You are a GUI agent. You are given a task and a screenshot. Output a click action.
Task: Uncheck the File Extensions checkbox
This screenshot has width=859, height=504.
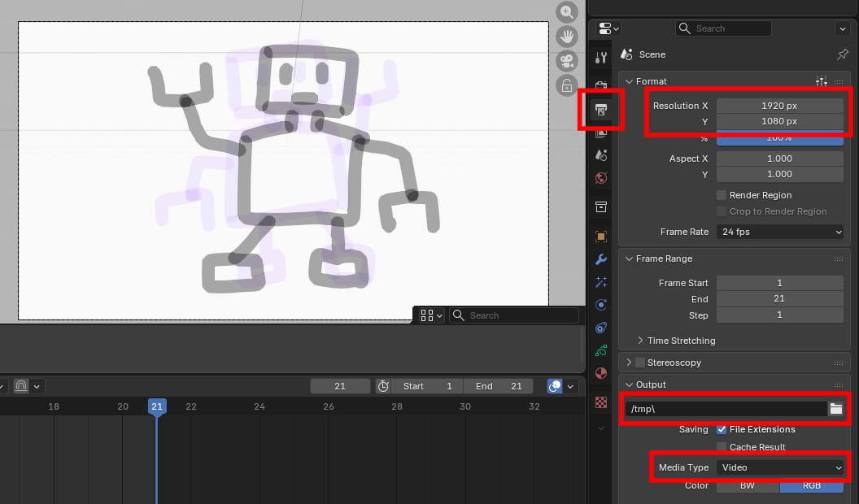(722, 429)
